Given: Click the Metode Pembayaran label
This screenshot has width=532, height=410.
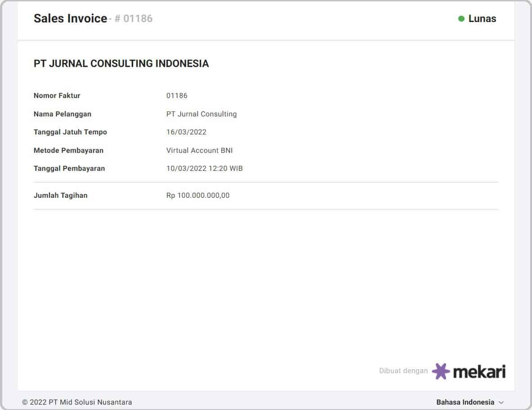Looking at the screenshot, I should point(68,150).
